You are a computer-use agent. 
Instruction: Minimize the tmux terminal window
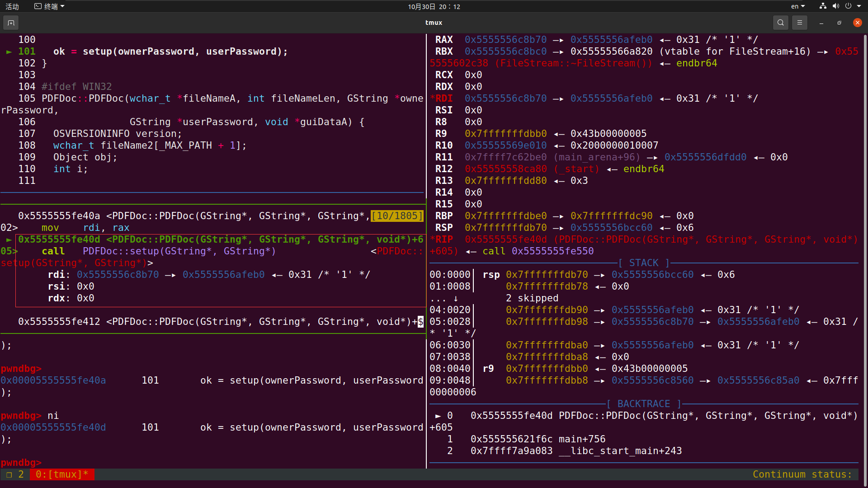[821, 23]
